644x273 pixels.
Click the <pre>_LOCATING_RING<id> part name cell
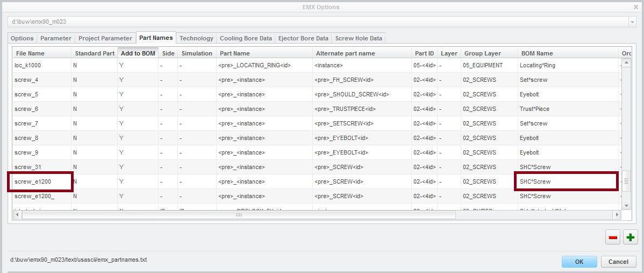click(264, 65)
